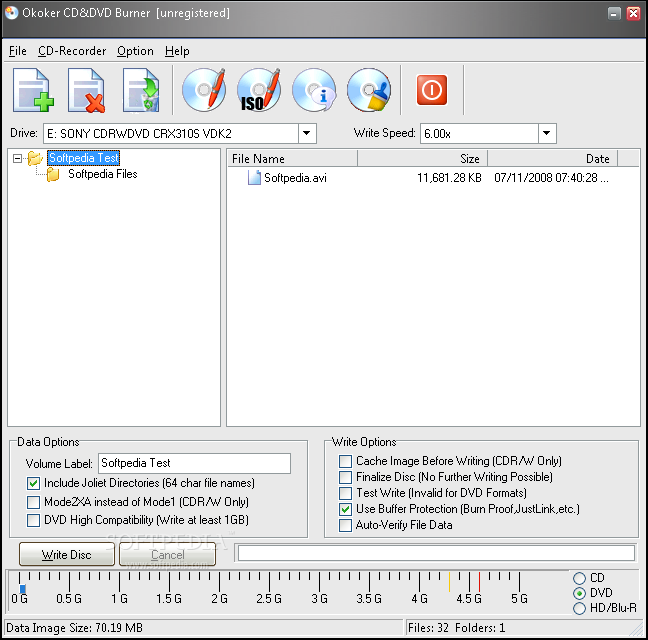The image size is (648, 640).
Task: Click the Burn ISO image icon
Action: coord(259,90)
